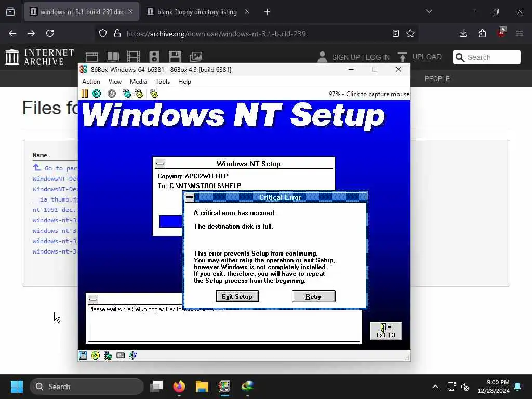Show hidden system tray icons chevron
Viewport: 532px width, 399px height.
click(435, 387)
